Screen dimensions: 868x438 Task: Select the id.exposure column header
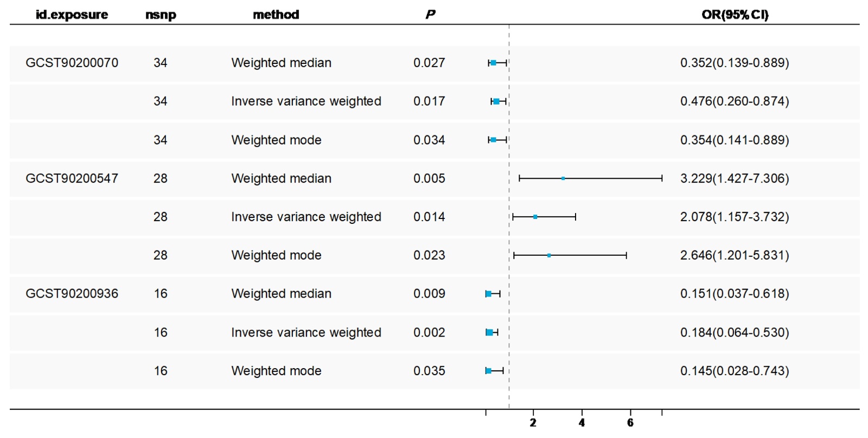(72, 15)
